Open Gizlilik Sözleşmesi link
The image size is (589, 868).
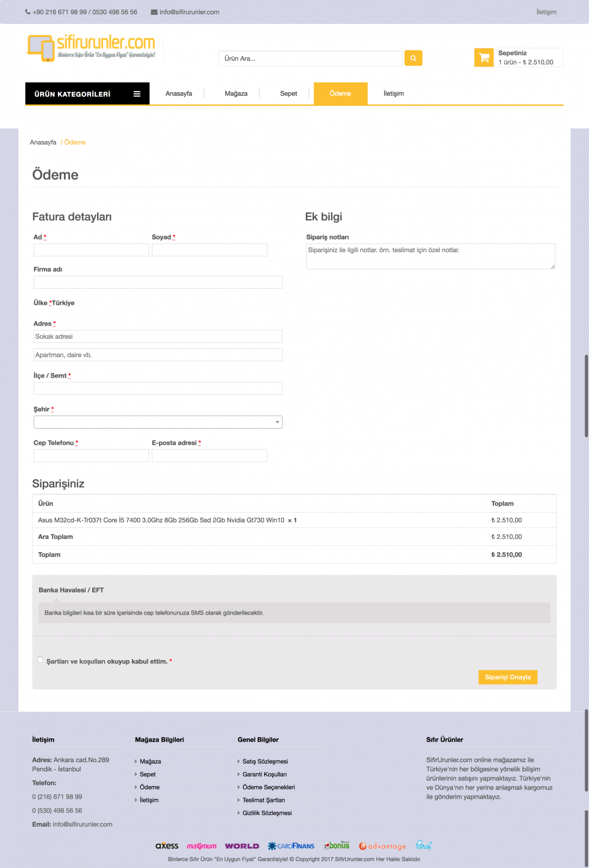[x=267, y=813]
